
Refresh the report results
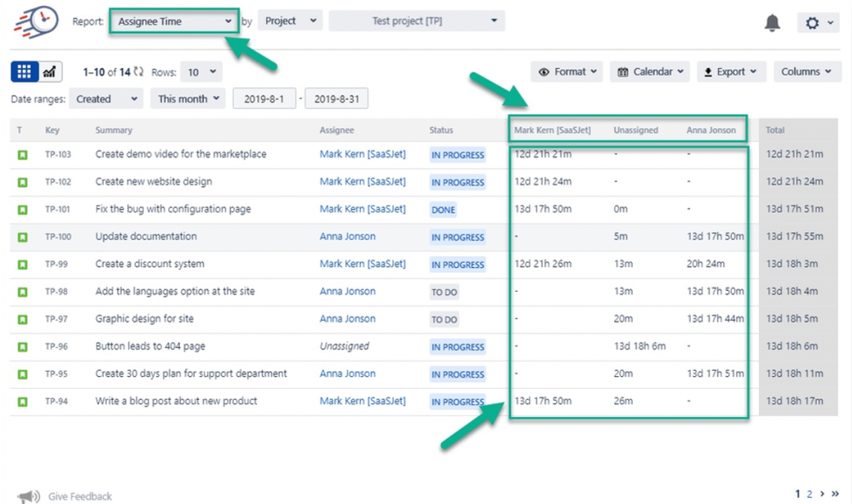pyautogui.click(x=138, y=72)
